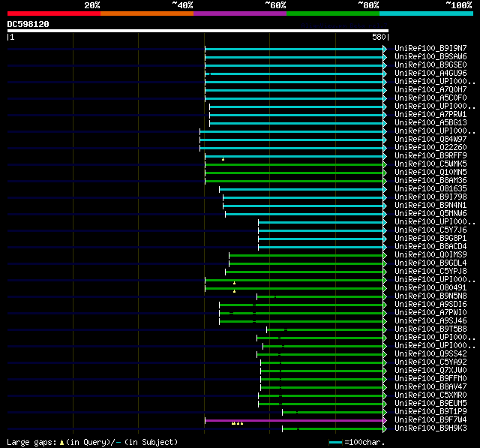Open hit UniRef100_A4GU96

(x=430, y=74)
